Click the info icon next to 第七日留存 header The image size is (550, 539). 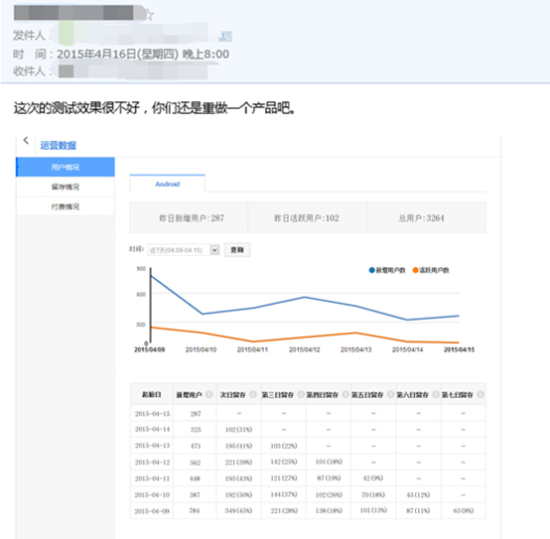pos(481,394)
